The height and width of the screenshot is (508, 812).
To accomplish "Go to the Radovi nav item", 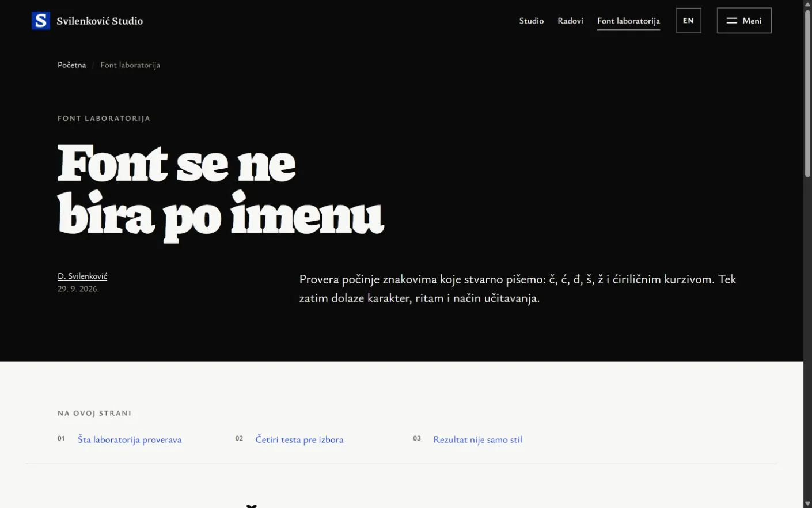I will [x=570, y=21].
